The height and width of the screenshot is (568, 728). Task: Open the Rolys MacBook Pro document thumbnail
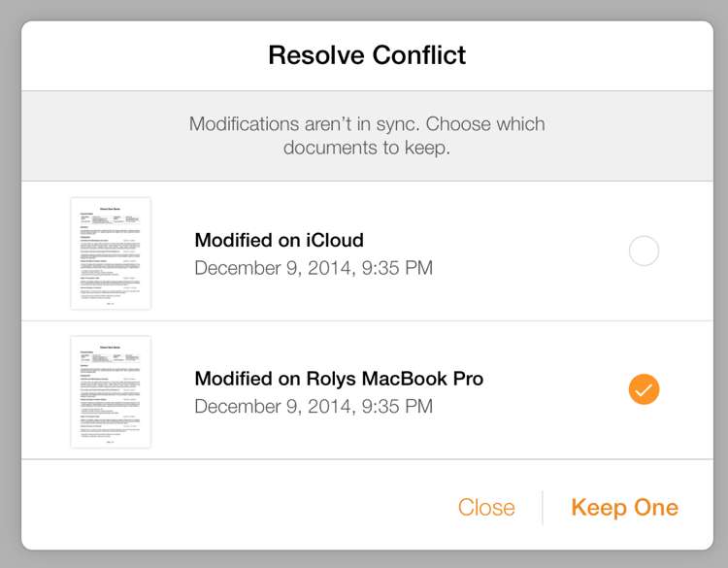pyautogui.click(x=111, y=392)
